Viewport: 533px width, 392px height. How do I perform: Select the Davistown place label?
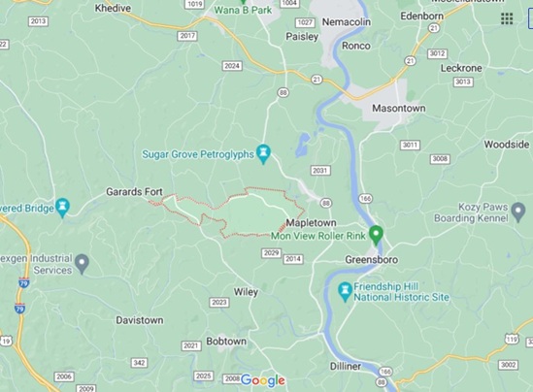coord(140,320)
